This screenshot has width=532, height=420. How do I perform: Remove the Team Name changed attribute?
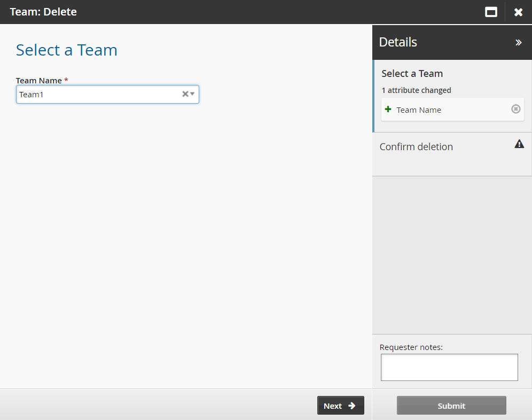(515, 109)
